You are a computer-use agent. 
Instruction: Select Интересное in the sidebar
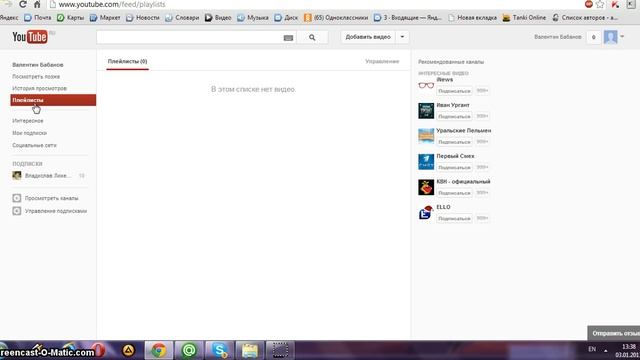click(x=28, y=121)
